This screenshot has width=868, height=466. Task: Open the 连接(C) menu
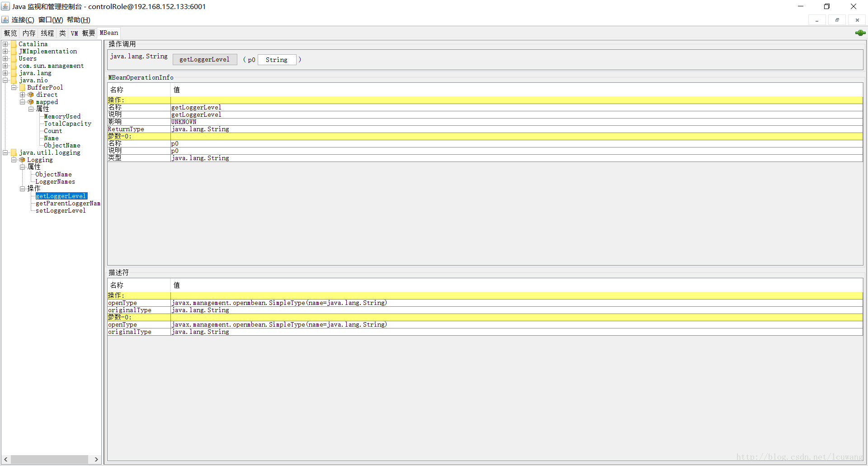pos(23,19)
